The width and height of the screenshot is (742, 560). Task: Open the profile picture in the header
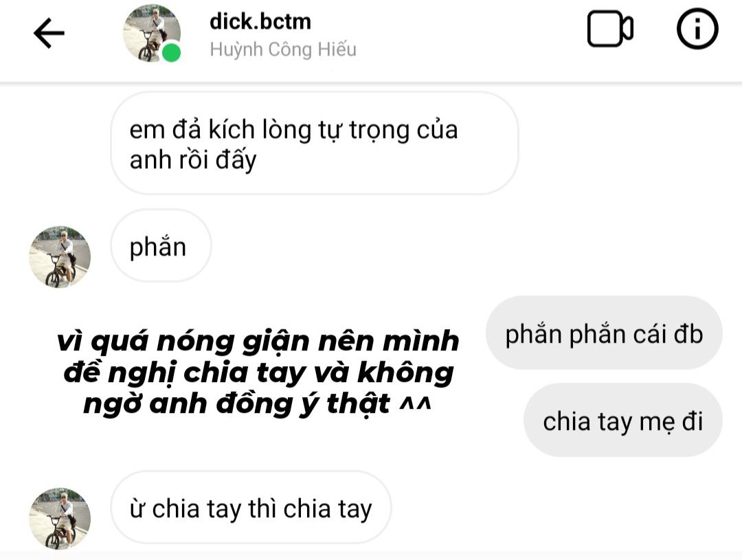(151, 33)
